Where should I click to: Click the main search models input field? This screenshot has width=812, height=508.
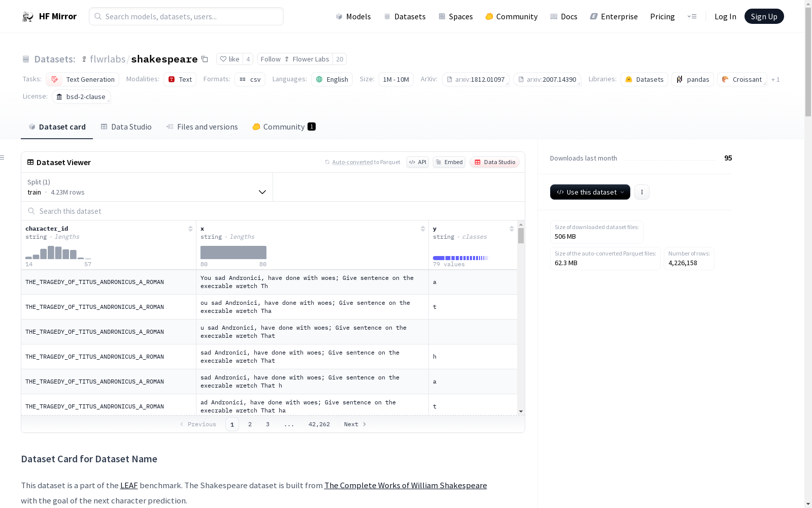coord(186,16)
